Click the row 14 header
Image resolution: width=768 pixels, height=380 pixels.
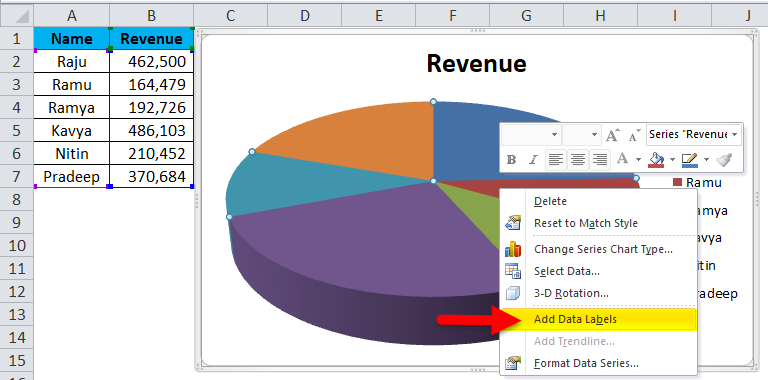click(x=17, y=337)
